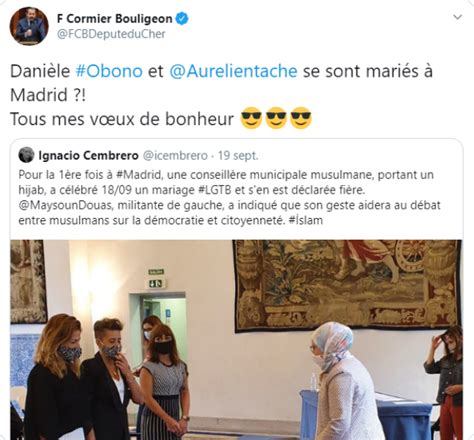Click the main tweet text about Madrid
The image size is (474, 440).
[x=221, y=95]
